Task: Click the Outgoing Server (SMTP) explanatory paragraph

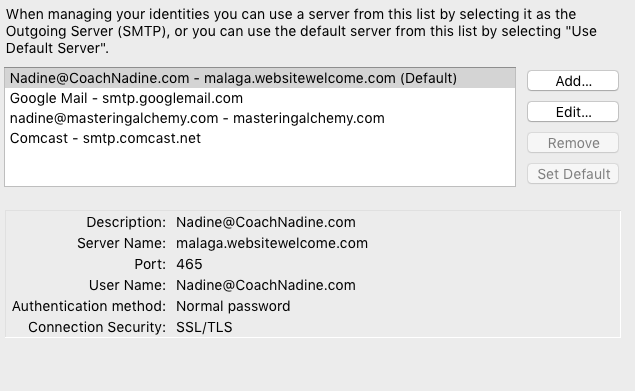Action: pos(301,31)
